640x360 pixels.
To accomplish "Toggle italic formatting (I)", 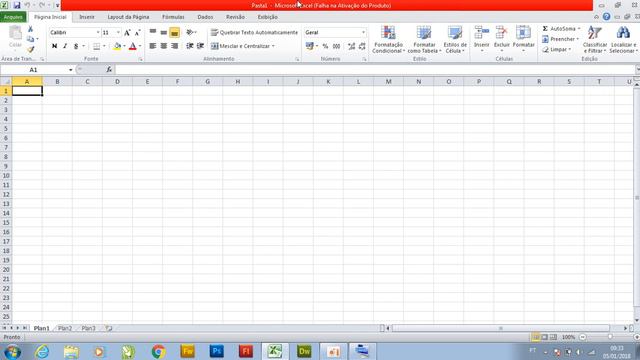I will (65, 46).
